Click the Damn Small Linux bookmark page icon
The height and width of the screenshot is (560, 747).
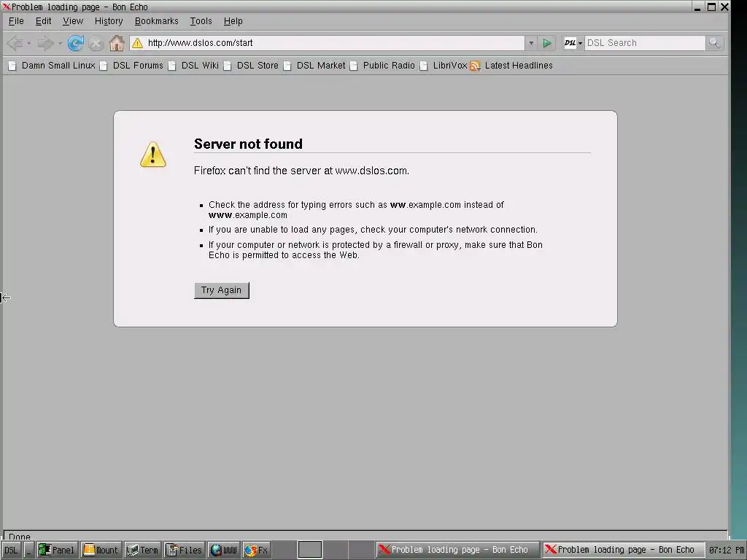click(12, 66)
